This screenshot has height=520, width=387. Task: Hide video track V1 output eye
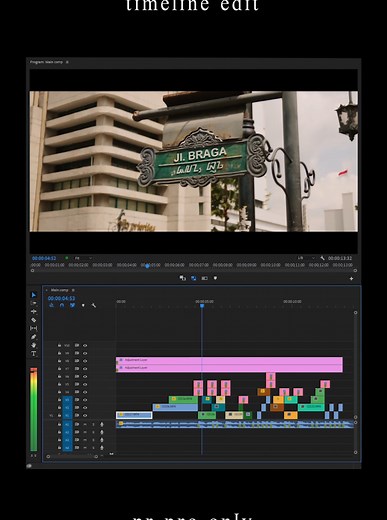[85, 416]
